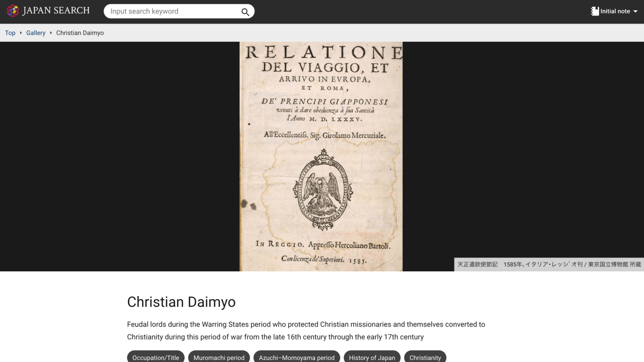Image resolution: width=644 pixels, height=362 pixels.
Task: Navigate to Top via the breadcrumb
Action: (10, 33)
